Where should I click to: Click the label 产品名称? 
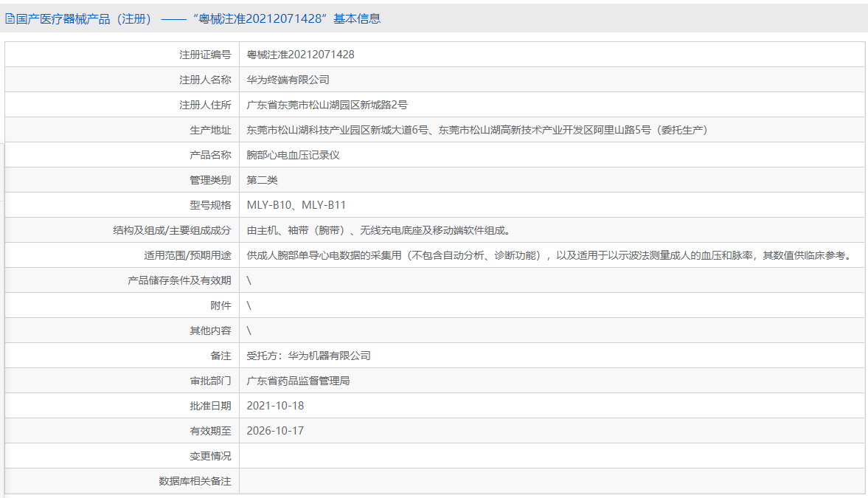(x=210, y=155)
